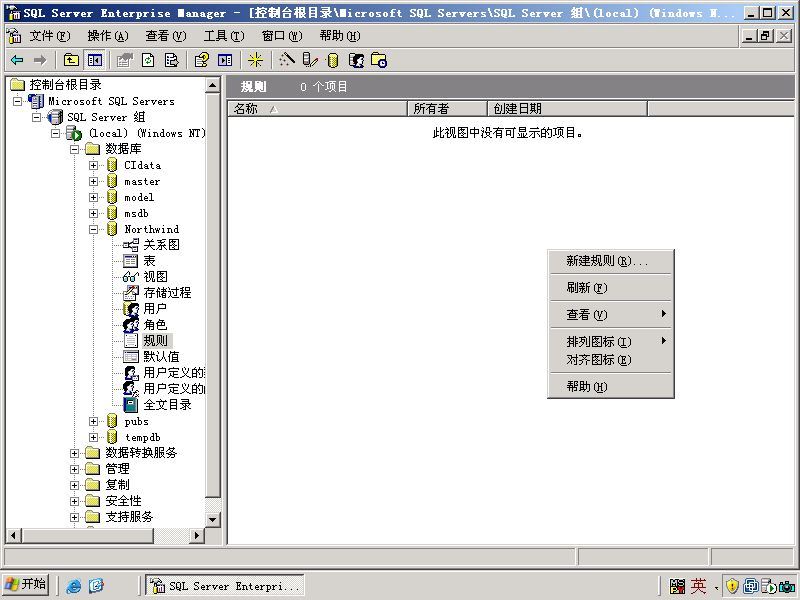
Task: Click the Refresh toolbar icon
Action: (148, 60)
